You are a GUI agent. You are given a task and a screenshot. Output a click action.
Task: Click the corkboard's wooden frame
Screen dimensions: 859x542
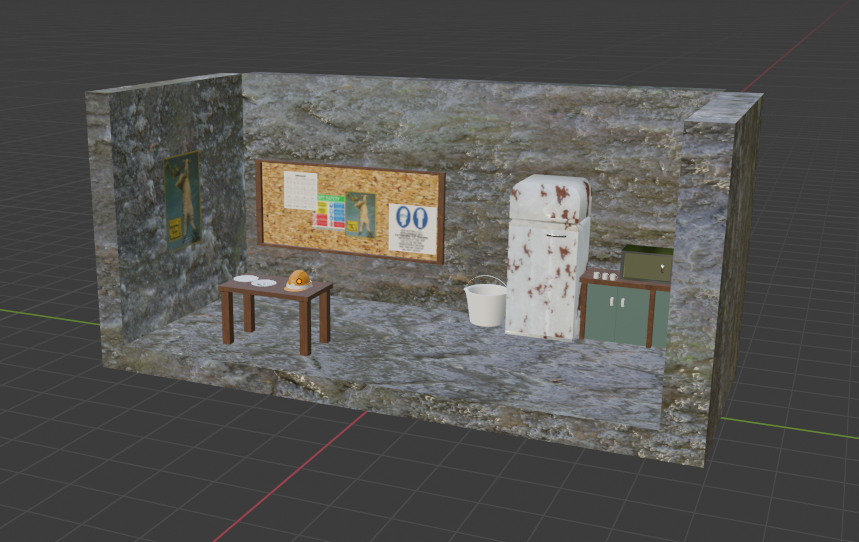click(x=349, y=165)
